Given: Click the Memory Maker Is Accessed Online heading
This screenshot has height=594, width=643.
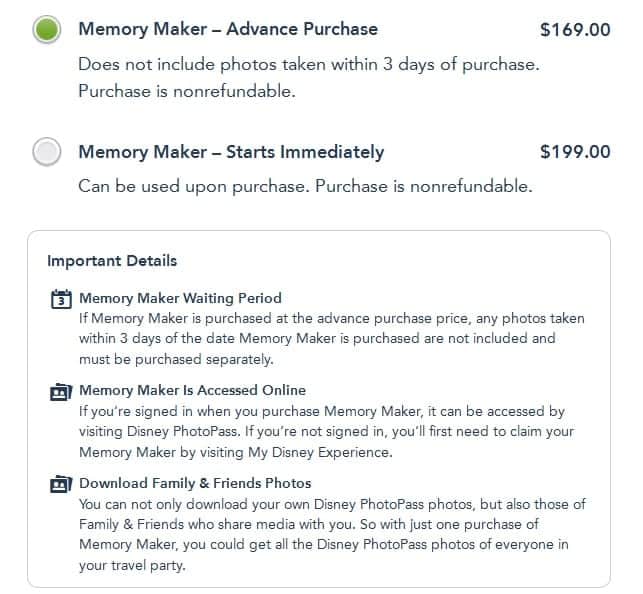Looking at the screenshot, I should (x=192, y=390).
